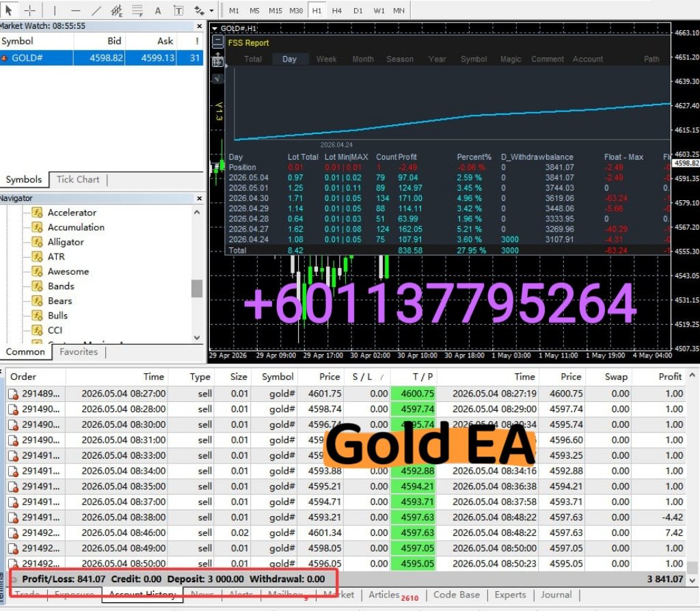Click the Arrows objects tool icon

pyautogui.click(x=199, y=10)
